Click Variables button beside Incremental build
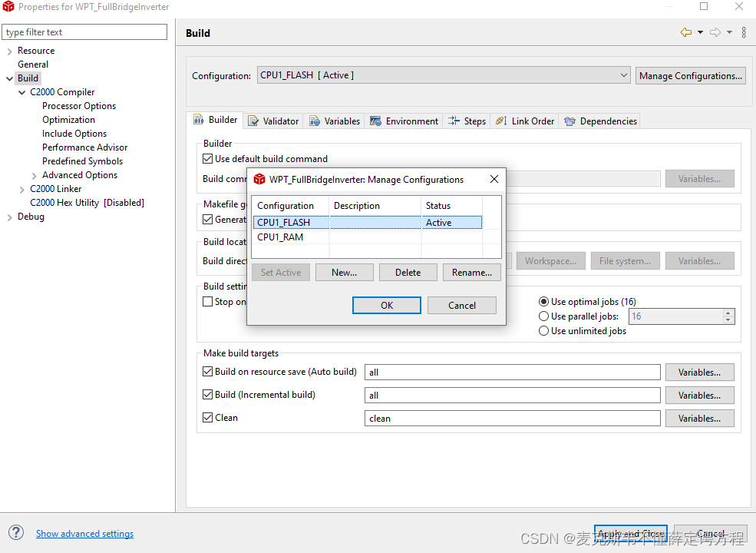Viewport: 756px width, 553px height. tap(700, 396)
